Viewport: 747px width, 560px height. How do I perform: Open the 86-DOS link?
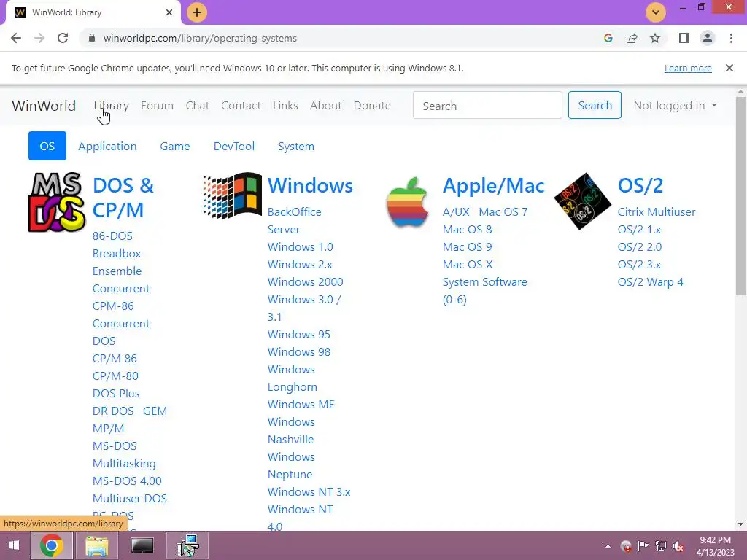(x=112, y=236)
